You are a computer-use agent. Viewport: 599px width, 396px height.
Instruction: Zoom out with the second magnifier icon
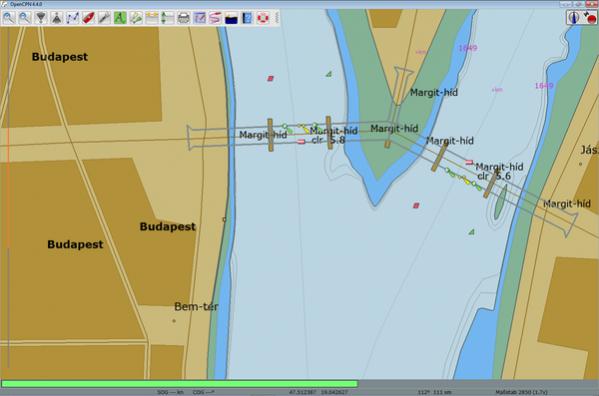[x=25, y=18]
